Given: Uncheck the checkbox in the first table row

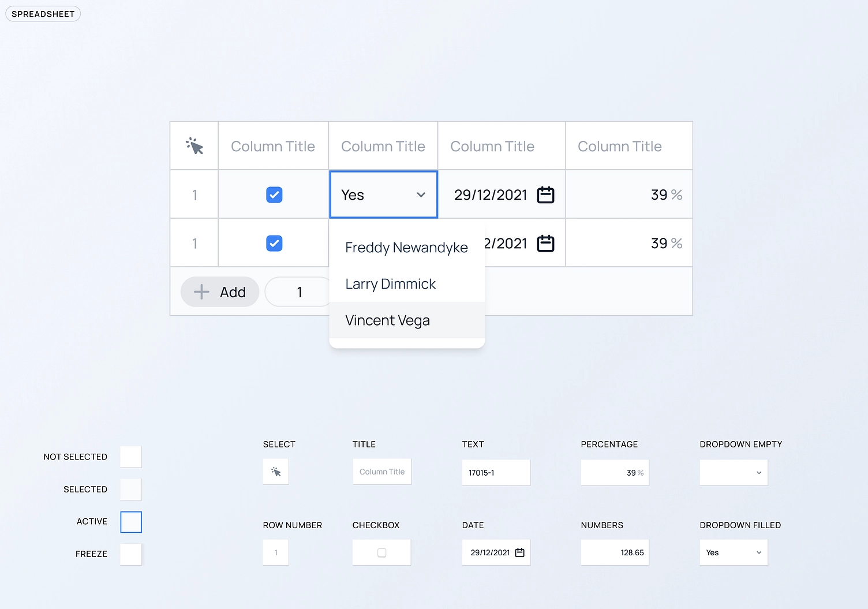Looking at the screenshot, I should (274, 195).
